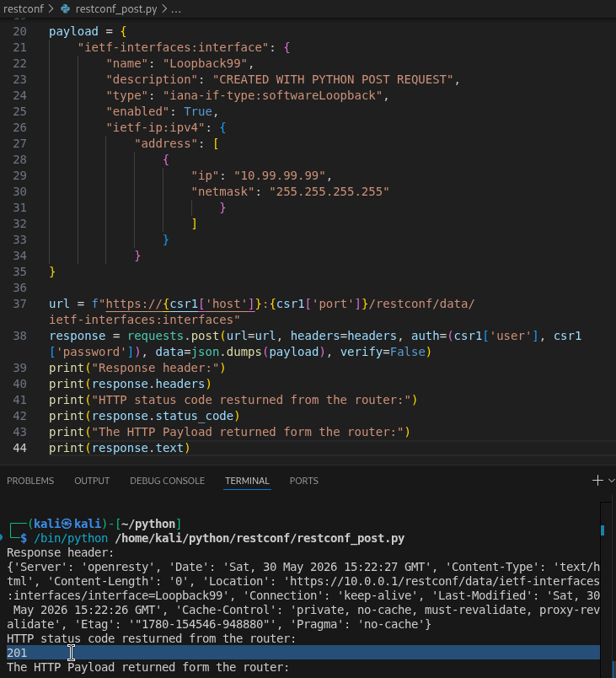
Task: Click "CREATED WITH PYTHON POST REQUEST" text
Action: coord(333,79)
